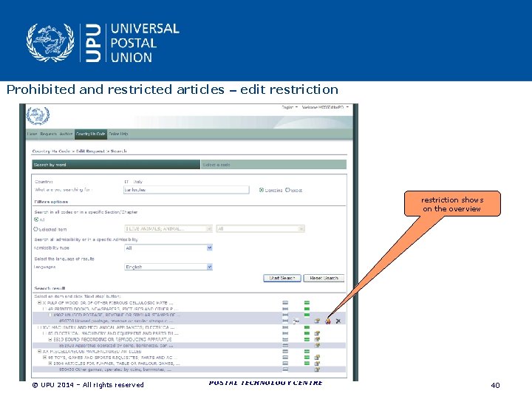Click edit icon on row 851920 Apparatus operated by coins
This screenshot has height=399, width=532.
(317, 345)
